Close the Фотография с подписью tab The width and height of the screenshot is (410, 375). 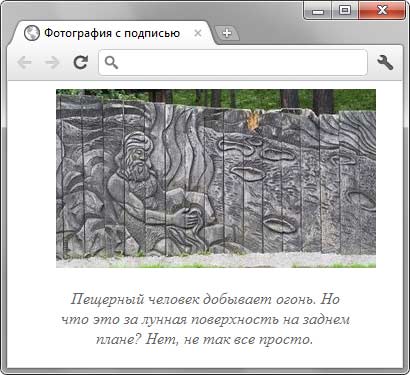(x=198, y=33)
